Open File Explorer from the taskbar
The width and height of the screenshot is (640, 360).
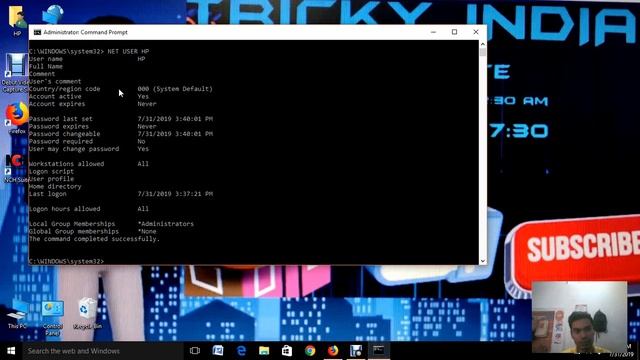coord(264,351)
